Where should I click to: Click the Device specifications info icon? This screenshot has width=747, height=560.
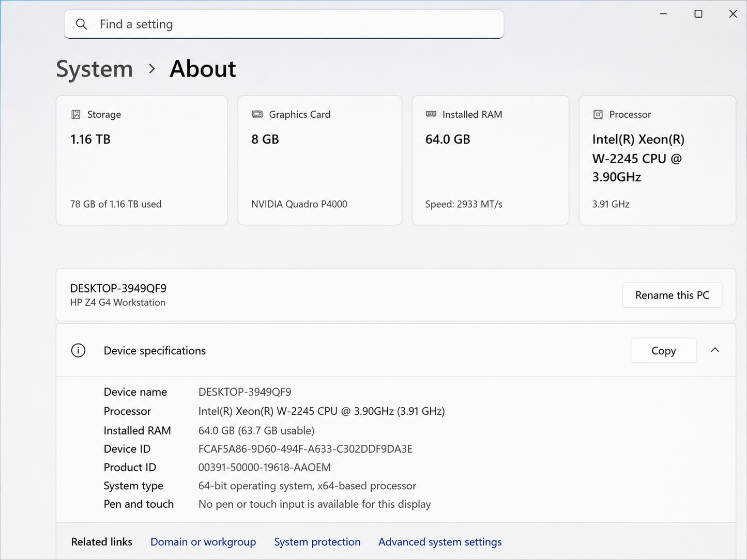(78, 351)
